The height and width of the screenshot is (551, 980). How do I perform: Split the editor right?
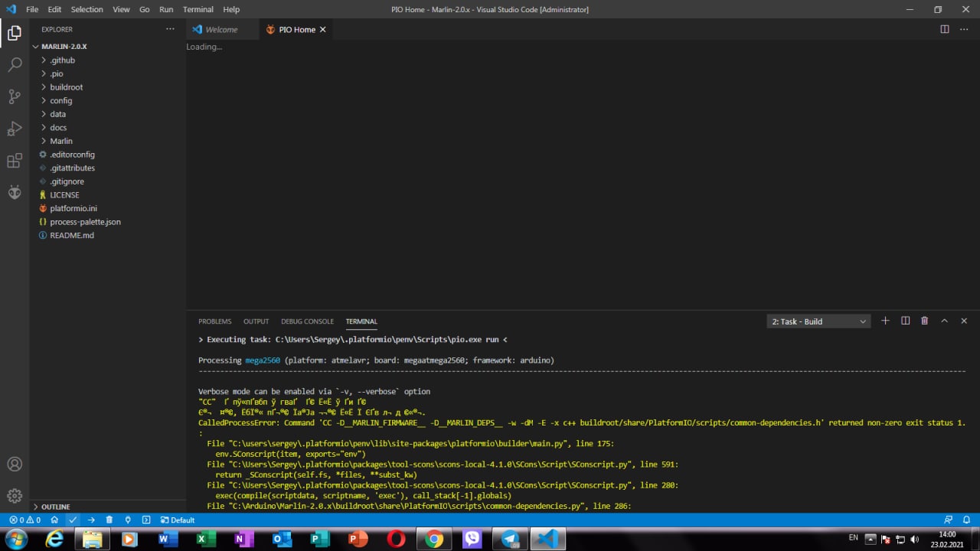click(945, 29)
